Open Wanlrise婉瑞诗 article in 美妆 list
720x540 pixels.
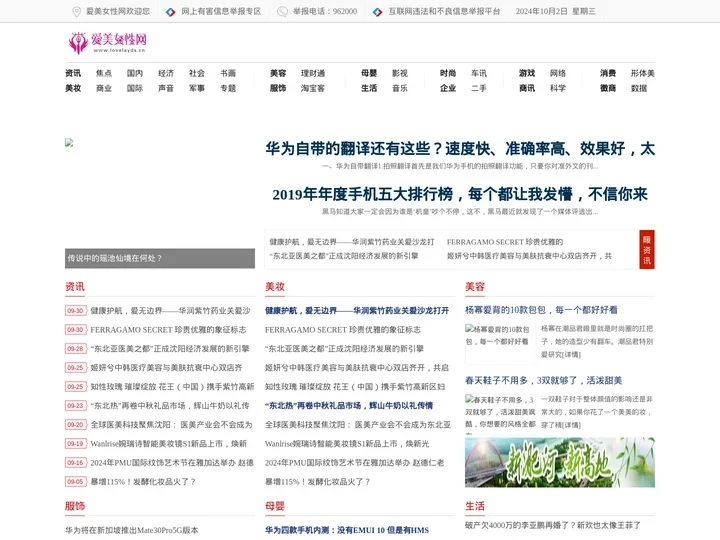click(347, 444)
